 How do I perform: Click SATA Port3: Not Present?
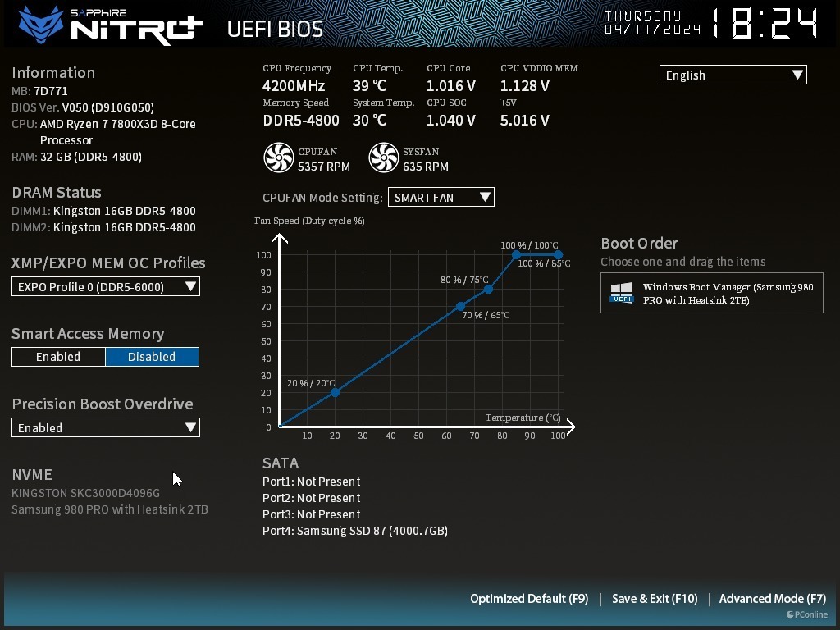click(311, 514)
